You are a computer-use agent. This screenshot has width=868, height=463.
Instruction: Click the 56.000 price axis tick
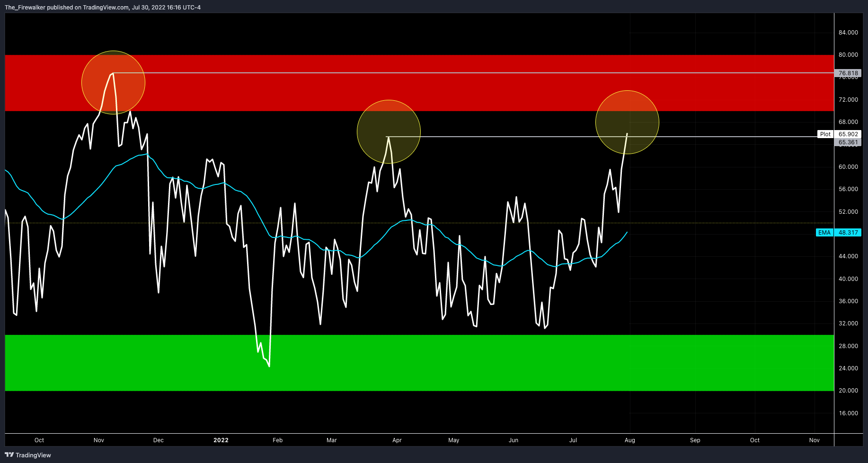click(x=848, y=189)
